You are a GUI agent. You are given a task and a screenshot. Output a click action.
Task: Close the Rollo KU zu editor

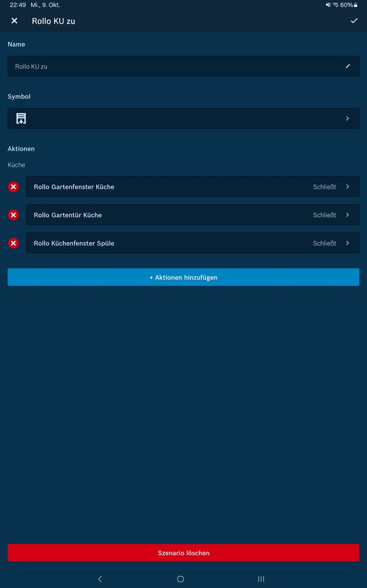pyautogui.click(x=14, y=21)
